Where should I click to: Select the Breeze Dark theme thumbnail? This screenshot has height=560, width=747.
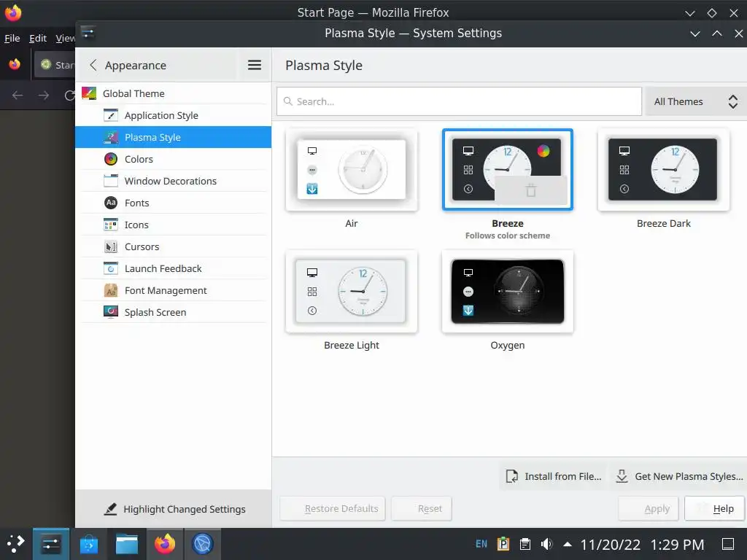tap(663, 169)
